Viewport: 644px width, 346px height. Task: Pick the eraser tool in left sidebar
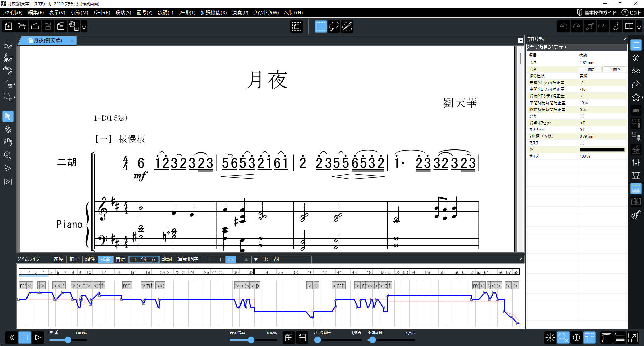click(x=8, y=129)
